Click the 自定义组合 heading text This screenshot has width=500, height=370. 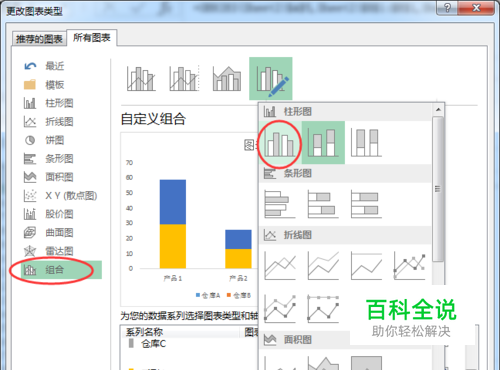tap(153, 119)
